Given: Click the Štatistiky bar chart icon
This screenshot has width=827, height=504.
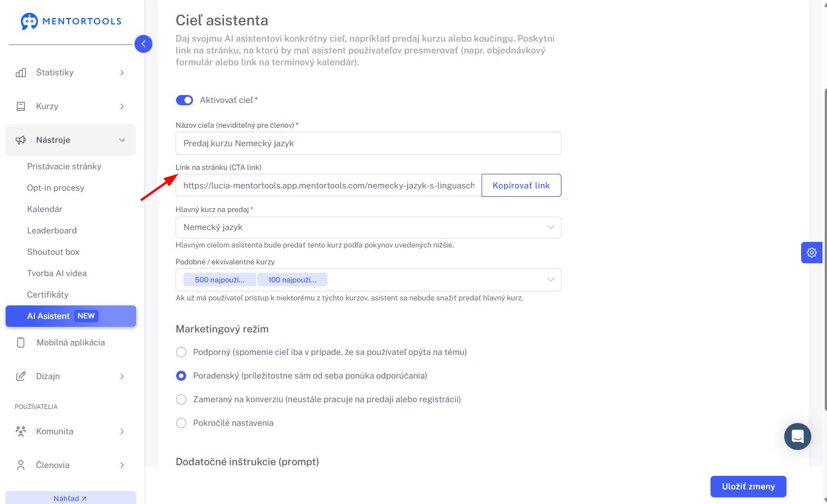Looking at the screenshot, I should click(21, 73).
